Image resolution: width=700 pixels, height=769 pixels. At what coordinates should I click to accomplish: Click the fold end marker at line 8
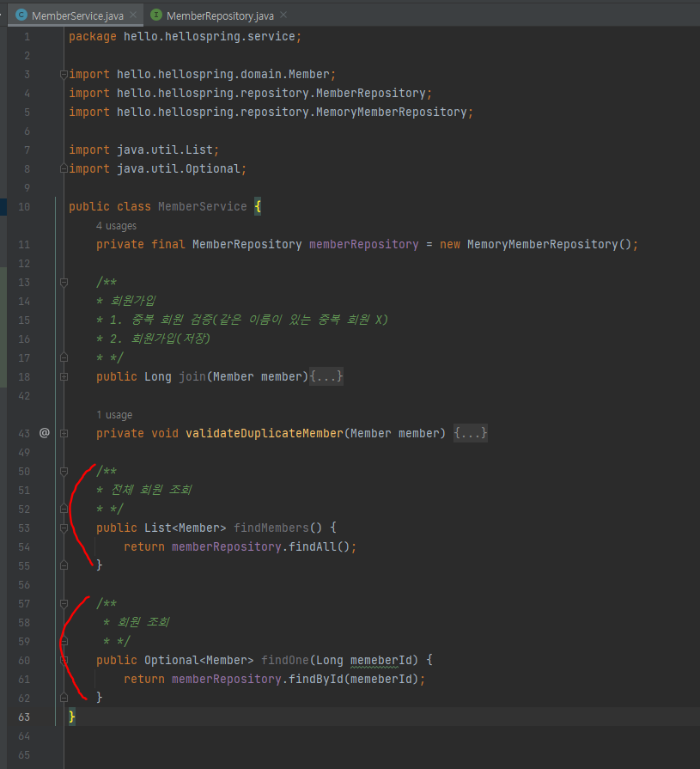pos(64,168)
